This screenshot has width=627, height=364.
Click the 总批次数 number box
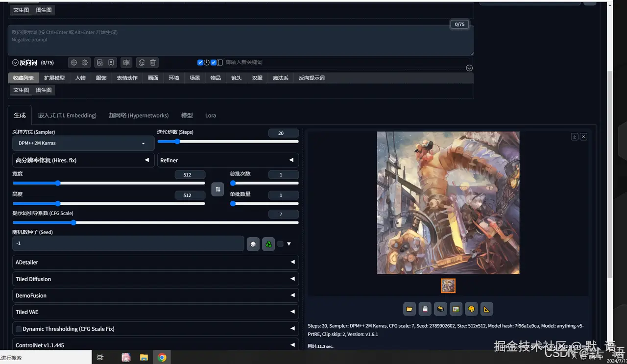(284, 175)
